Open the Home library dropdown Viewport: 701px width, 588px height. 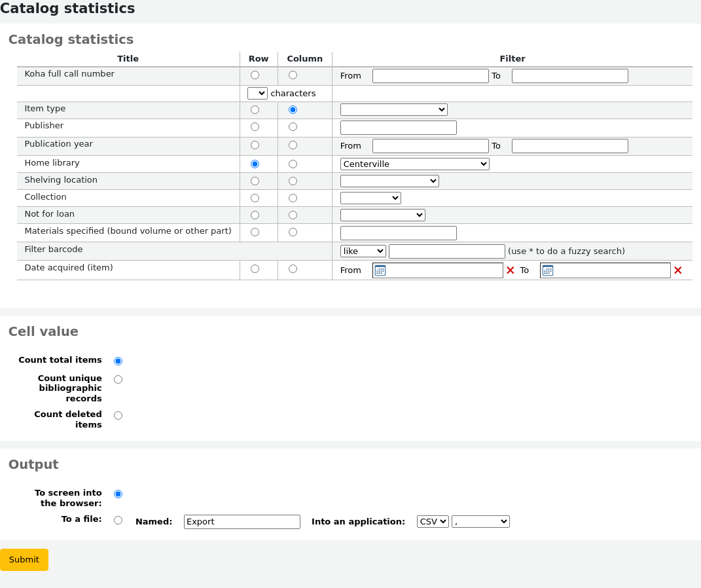pos(414,164)
